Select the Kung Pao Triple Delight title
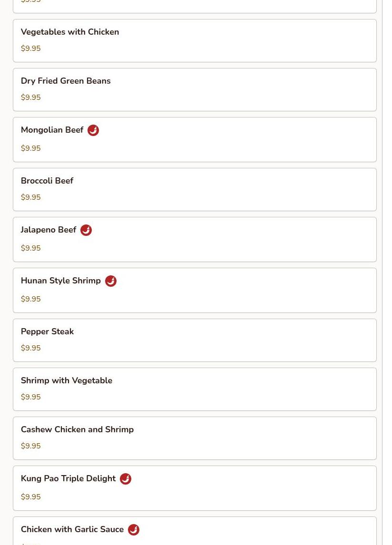The image size is (392, 545). coord(68,478)
